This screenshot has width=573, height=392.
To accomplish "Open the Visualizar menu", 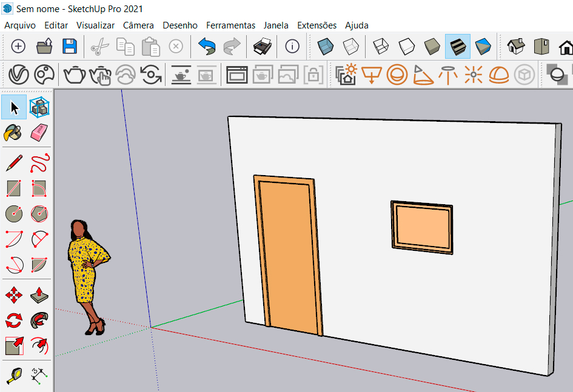I will click(x=95, y=25).
